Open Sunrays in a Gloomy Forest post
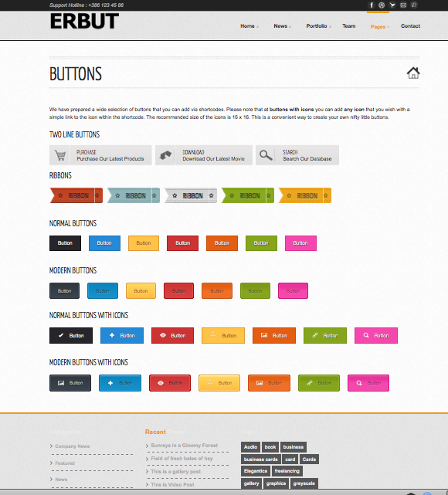 [185, 445]
